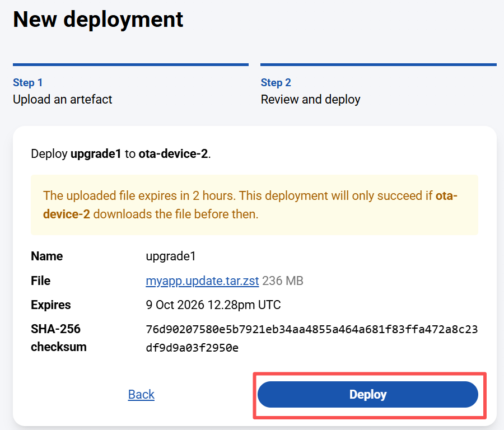Click the name value upgrade1 in the table

(x=171, y=256)
